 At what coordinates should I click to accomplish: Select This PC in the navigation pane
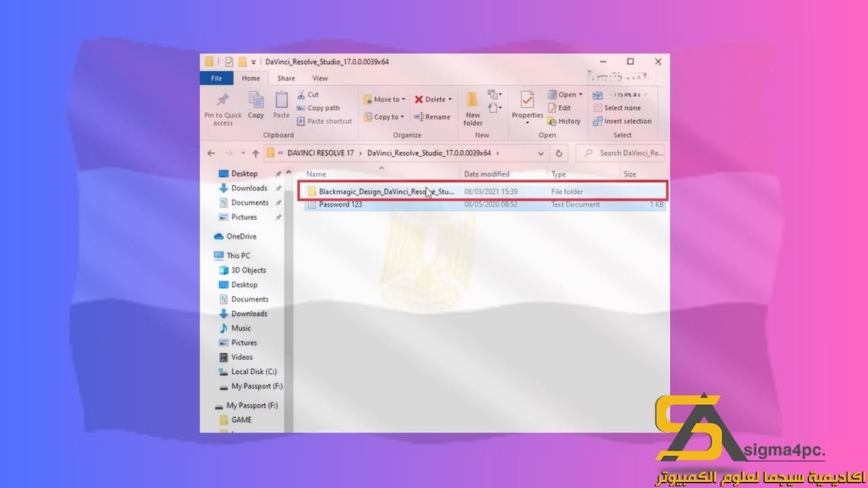(x=232, y=256)
